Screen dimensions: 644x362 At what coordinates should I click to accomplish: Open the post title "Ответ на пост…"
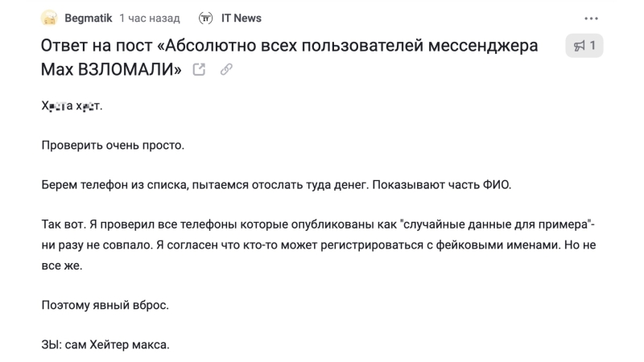click(290, 46)
